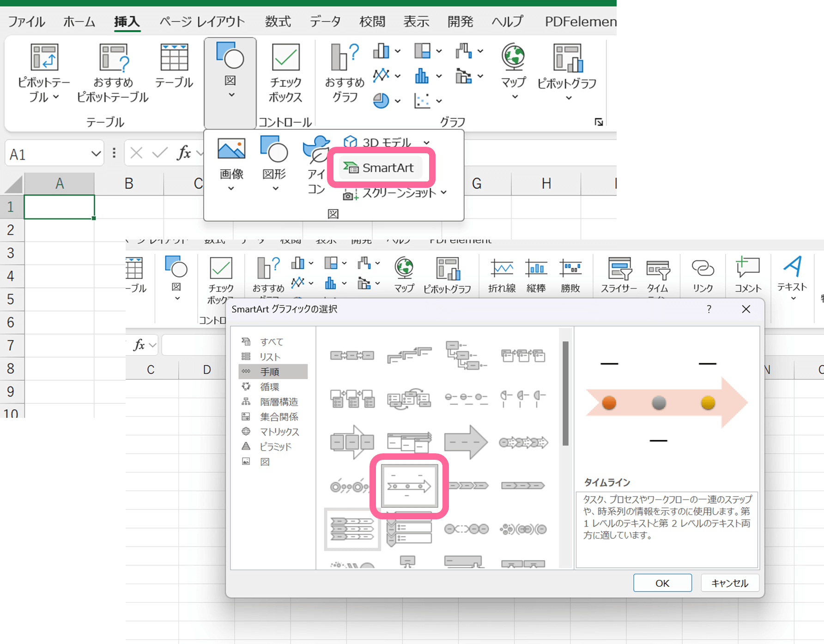Viewport: 824px width, 644px height.
Task: Open the ページ レイアウト tab
Action: click(x=202, y=21)
